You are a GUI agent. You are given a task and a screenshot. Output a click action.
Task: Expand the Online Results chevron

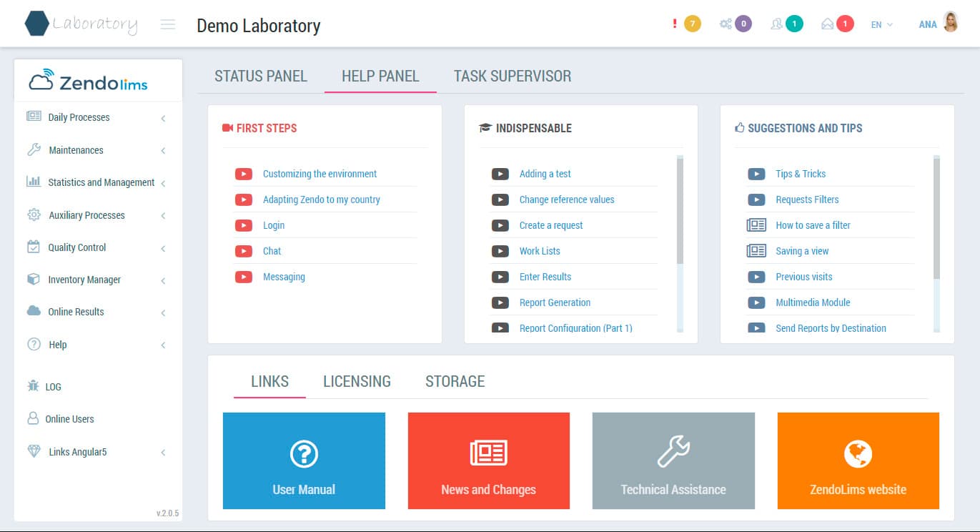pyautogui.click(x=163, y=312)
